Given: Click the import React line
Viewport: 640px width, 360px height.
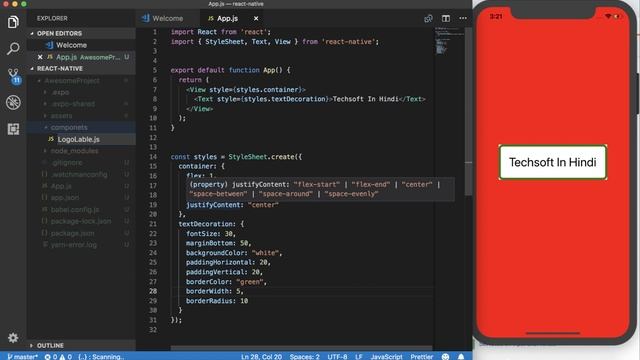Looking at the screenshot, I should tap(220, 32).
